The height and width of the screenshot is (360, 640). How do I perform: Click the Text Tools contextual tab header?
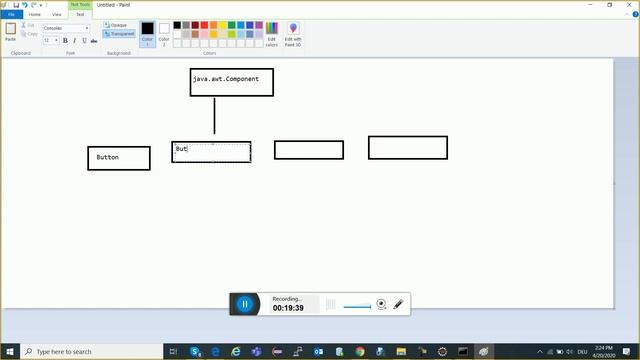(80, 5)
